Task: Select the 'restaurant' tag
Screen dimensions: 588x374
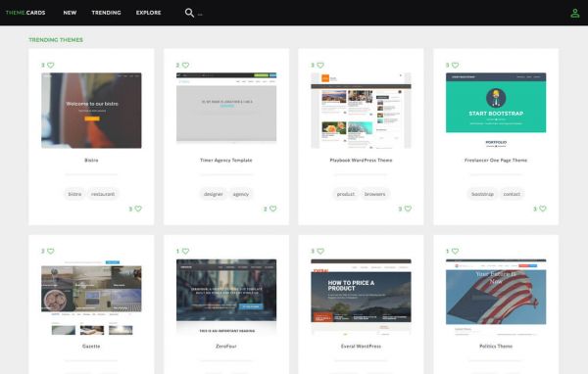Action: pyautogui.click(x=103, y=194)
